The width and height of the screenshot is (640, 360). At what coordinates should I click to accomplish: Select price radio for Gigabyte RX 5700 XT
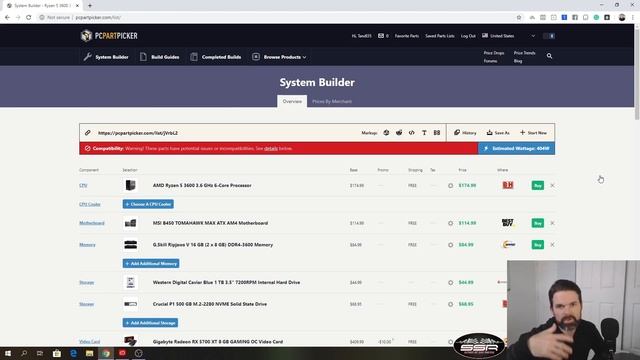pyautogui.click(x=451, y=342)
